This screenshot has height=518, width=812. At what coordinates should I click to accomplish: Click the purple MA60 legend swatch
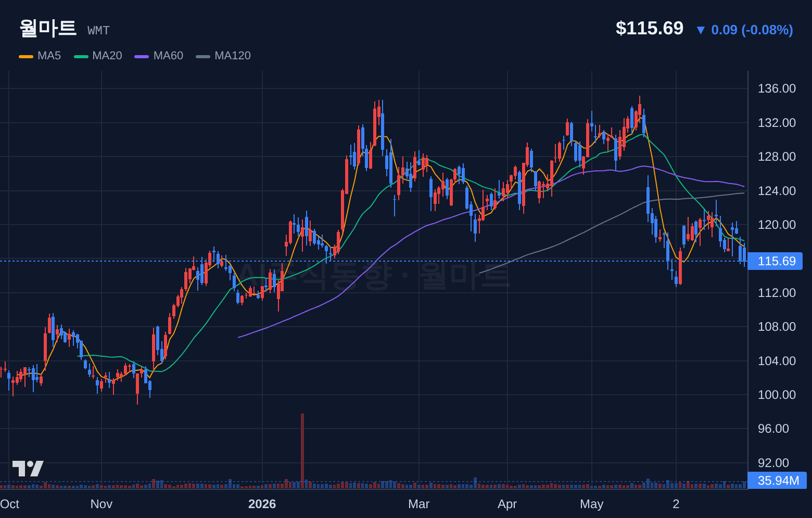pyautogui.click(x=142, y=56)
